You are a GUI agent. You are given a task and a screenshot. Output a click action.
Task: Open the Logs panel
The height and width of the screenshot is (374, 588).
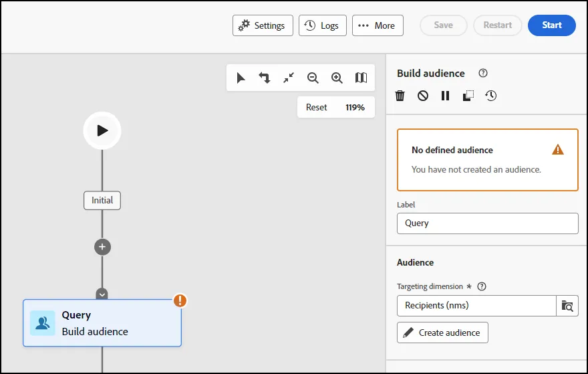[323, 25]
